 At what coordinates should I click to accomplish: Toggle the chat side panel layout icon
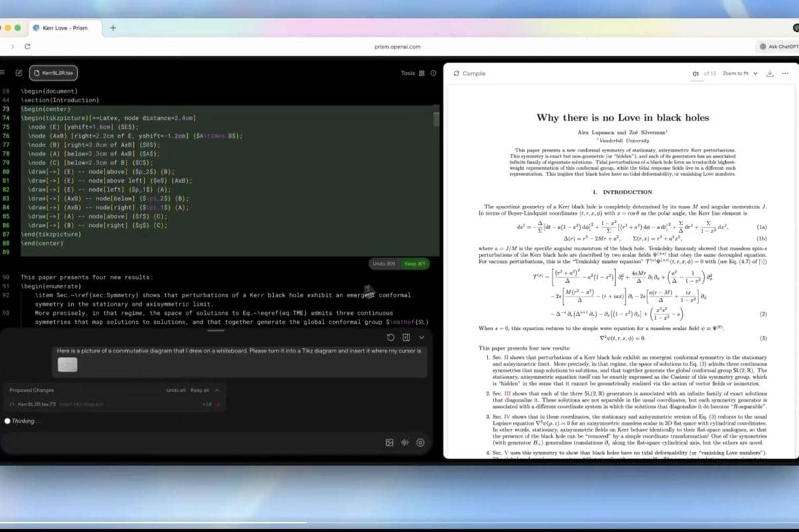(x=406, y=337)
